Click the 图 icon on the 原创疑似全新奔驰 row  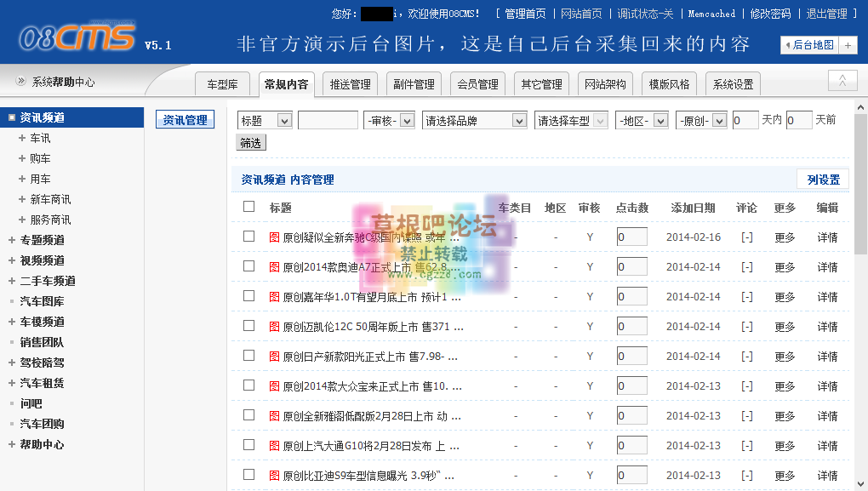(273, 236)
